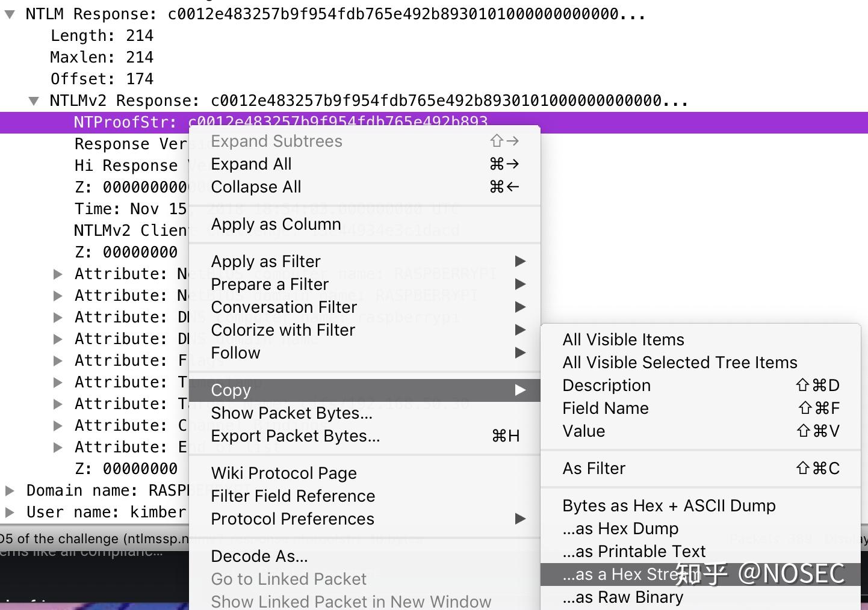This screenshot has height=610, width=868.
Task: Open the Protocol Preferences submenu arrow
Action: click(x=520, y=519)
